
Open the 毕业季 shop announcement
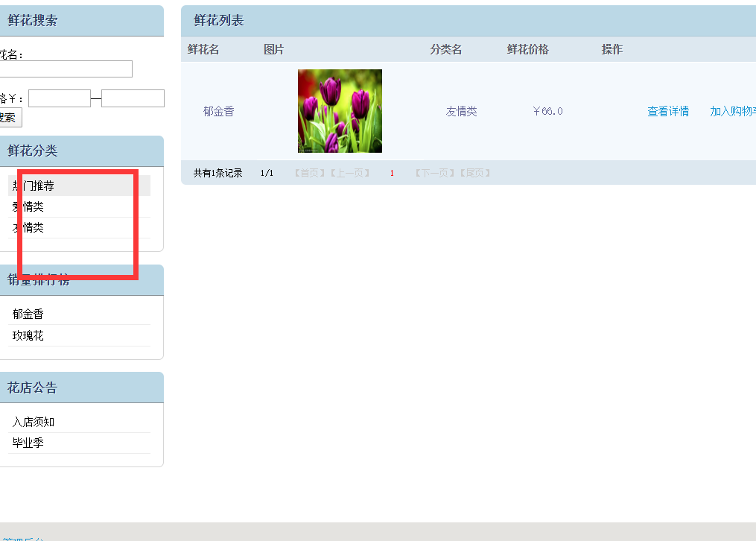click(28, 443)
